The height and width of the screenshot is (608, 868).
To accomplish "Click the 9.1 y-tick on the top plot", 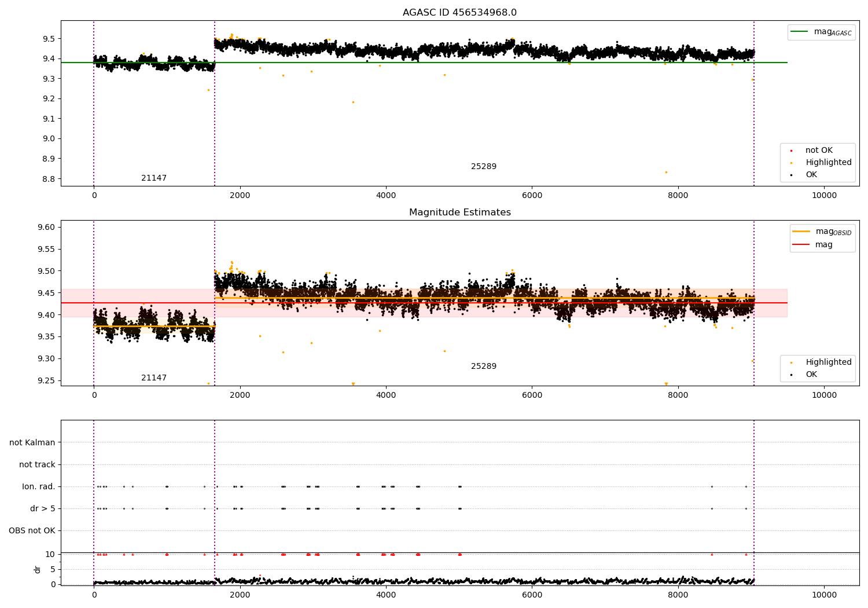I will (49, 119).
